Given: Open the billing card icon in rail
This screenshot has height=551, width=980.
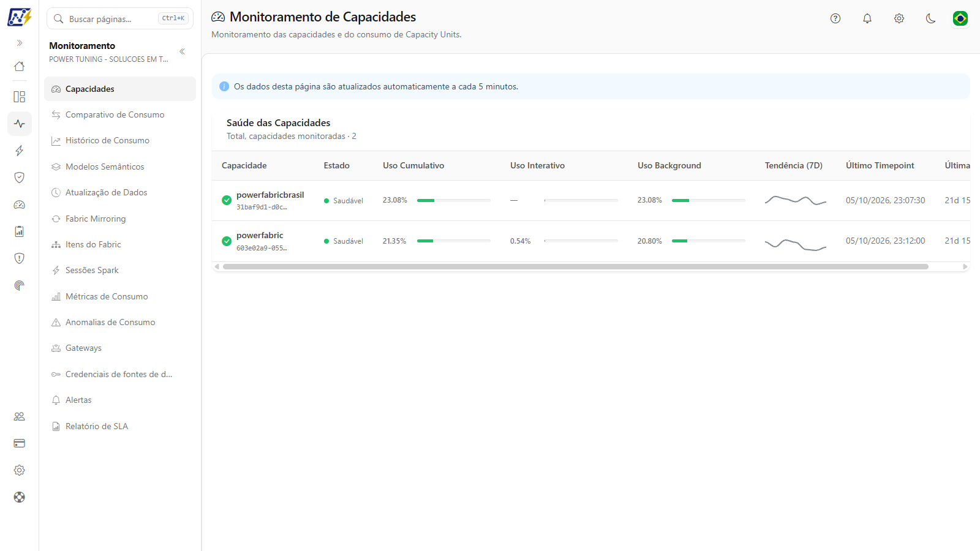Looking at the screenshot, I should pyautogui.click(x=20, y=443).
